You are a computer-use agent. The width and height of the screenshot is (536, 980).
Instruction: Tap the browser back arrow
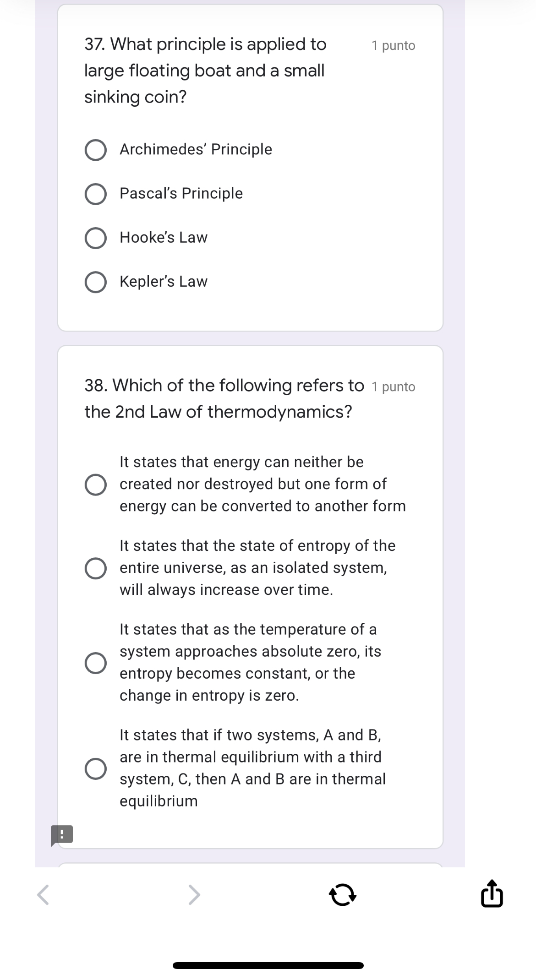click(x=43, y=895)
